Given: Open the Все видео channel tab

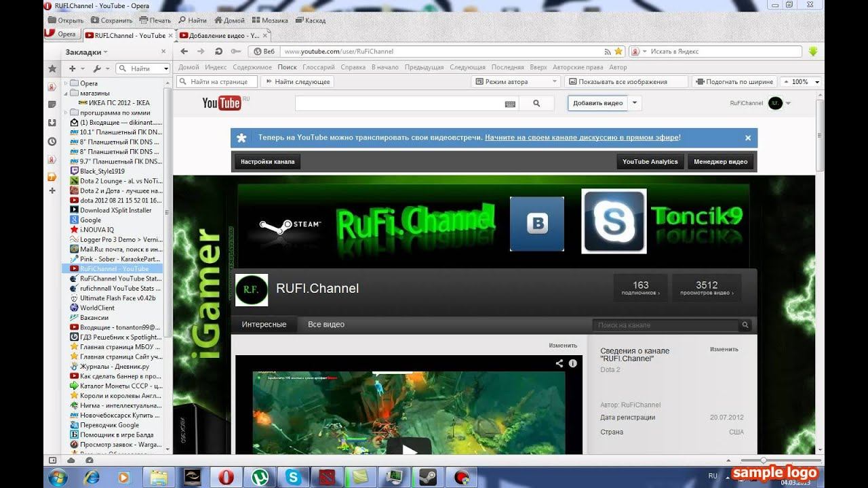Looking at the screenshot, I should click(326, 325).
